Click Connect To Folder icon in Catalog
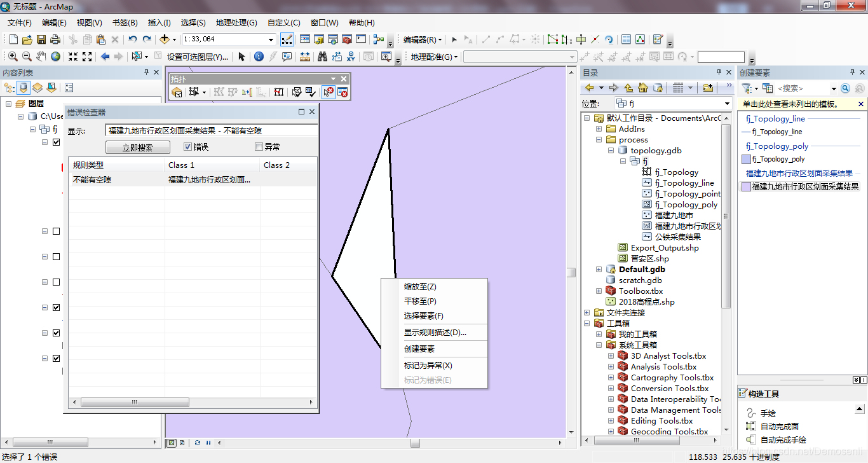868x463 pixels. pyautogui.click(x=708, y=88)
